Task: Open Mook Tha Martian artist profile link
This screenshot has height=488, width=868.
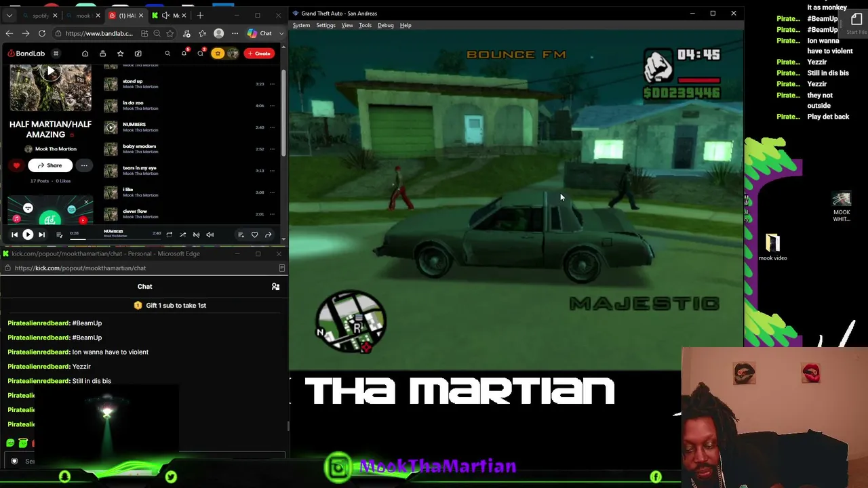Action: [x=56, y=149]
